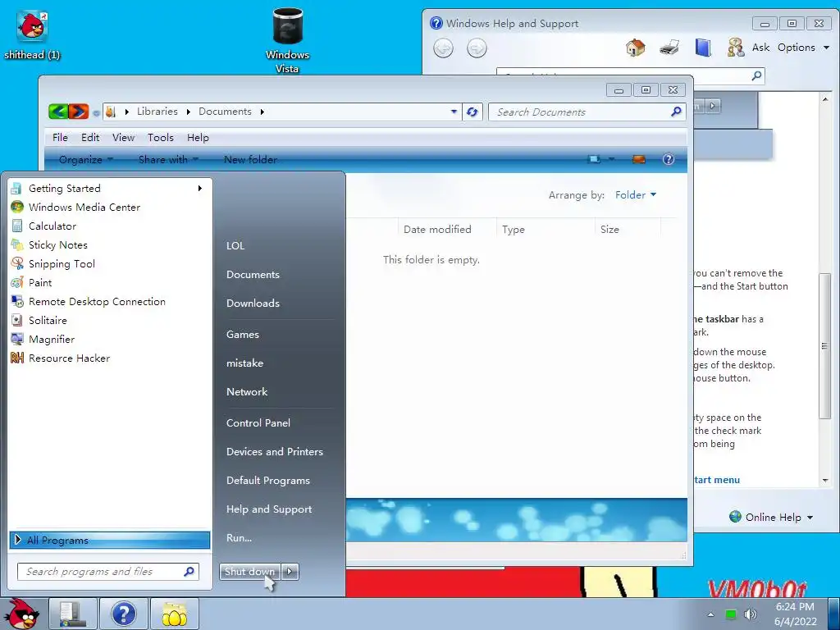Launch Solitaire
The width and height of the screenshot is (840, 630).
[x=109, y=320]
